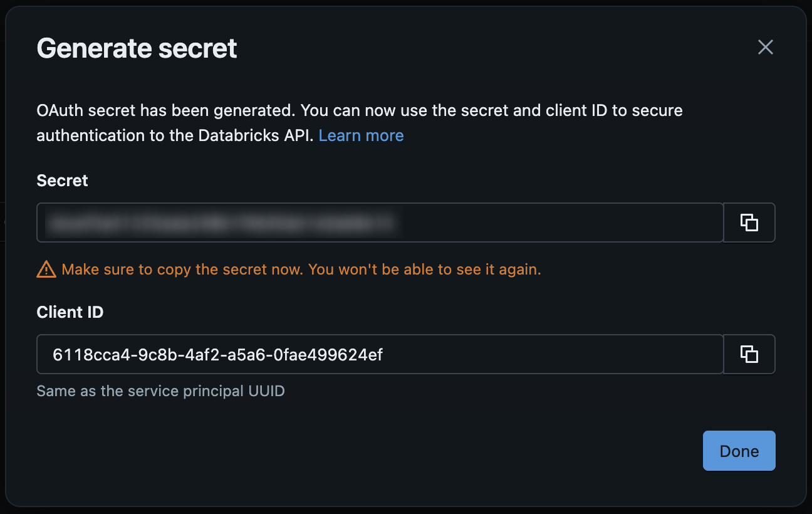Dismiss the dialog with the X button
Viewport: 812px width, 514px height.
766,47
